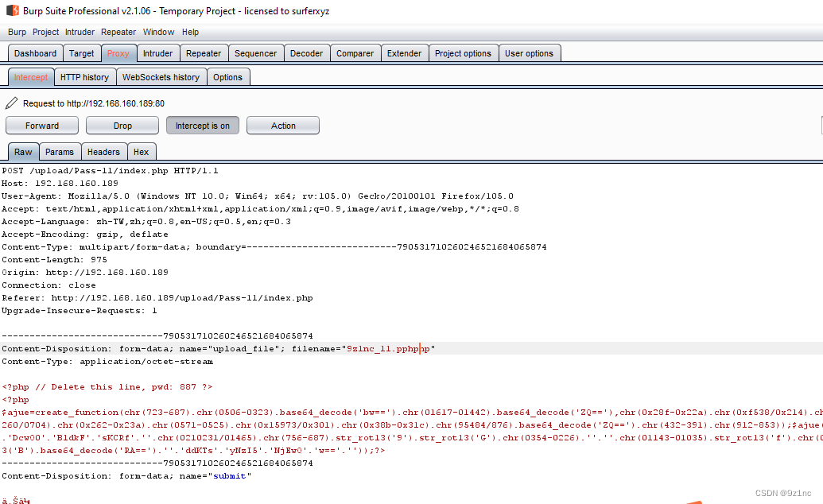Open the HTTP history sub-tab

(84, 77)
